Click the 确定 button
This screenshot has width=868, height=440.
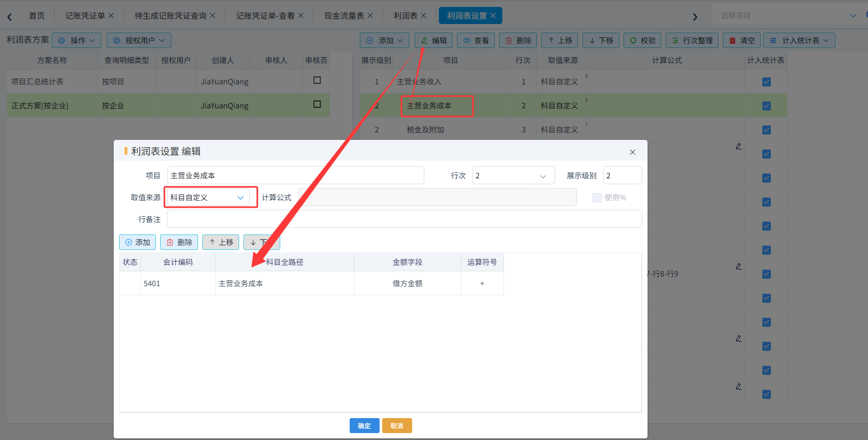click(x=365, y=426)
